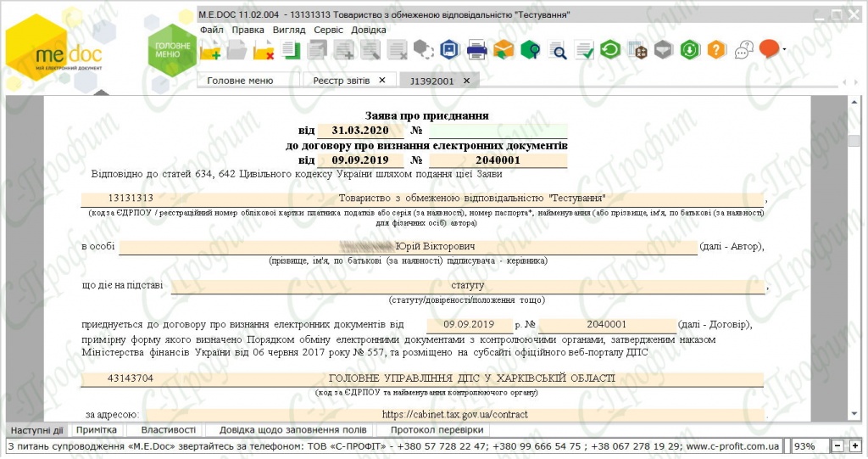This screenshot has height=459, width=868.
Task: Click the grey funnel filter icon
Action: click(x=663, y=50)
